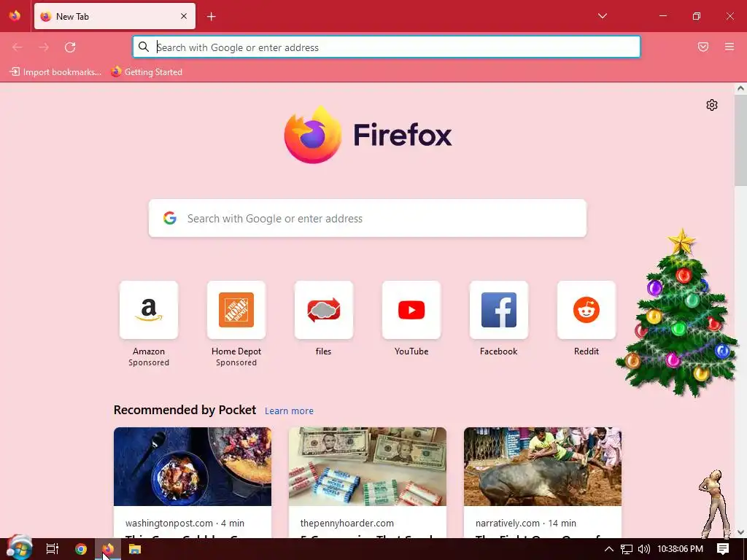
Task: Open YouTube shortcut tile
Action: [x=411, y=310]
